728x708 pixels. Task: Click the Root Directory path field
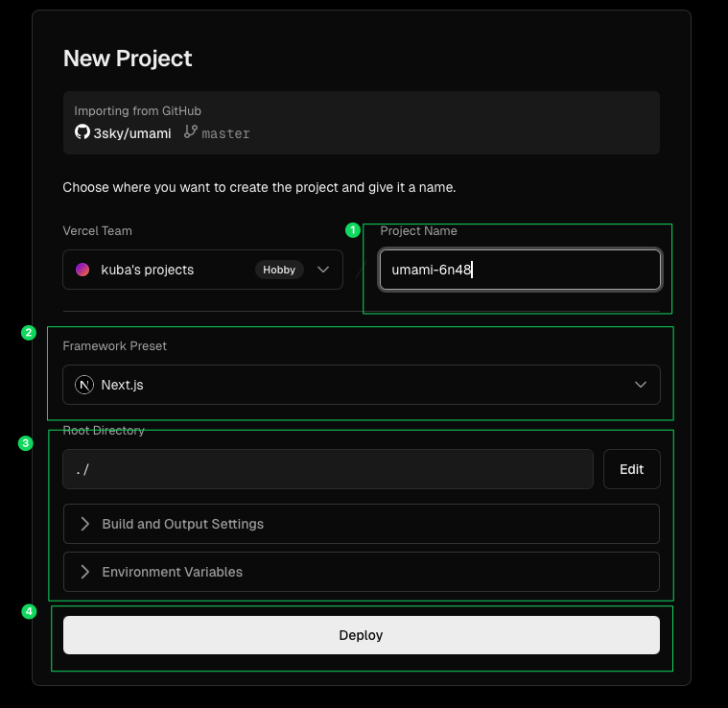point(328,469)
